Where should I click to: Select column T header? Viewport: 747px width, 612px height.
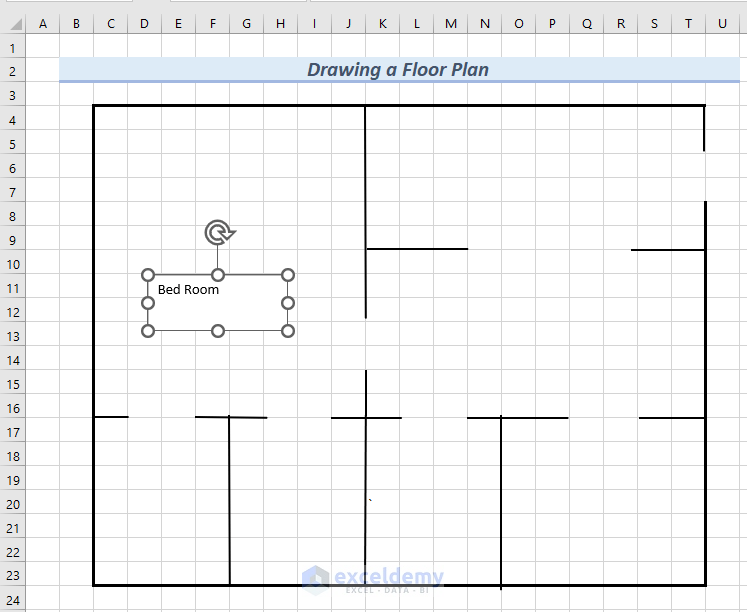(x=688, y=24)
